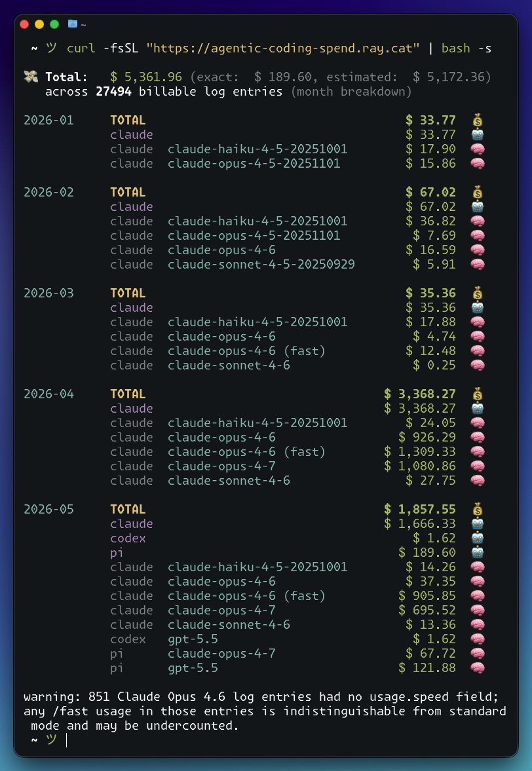
Task: Click the 2026-05 month label
Action: [x=48, y=510]
